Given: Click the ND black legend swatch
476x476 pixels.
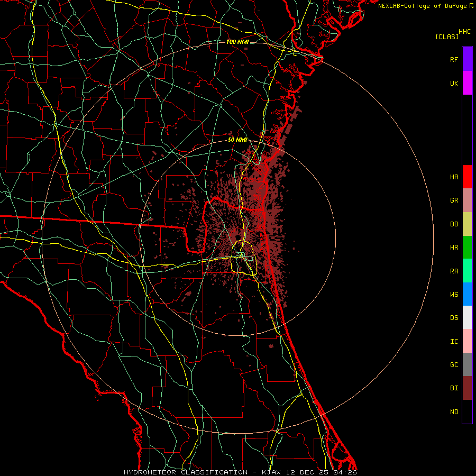Looking at the screenshot, I should click(x=467, y=411).
